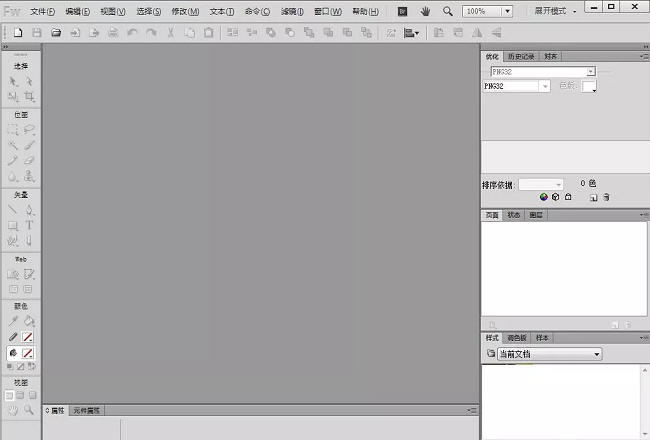This screenshot has height=440, width=650.
Task: Open the Optimize panel options menu
Action: tap(644, 56)
